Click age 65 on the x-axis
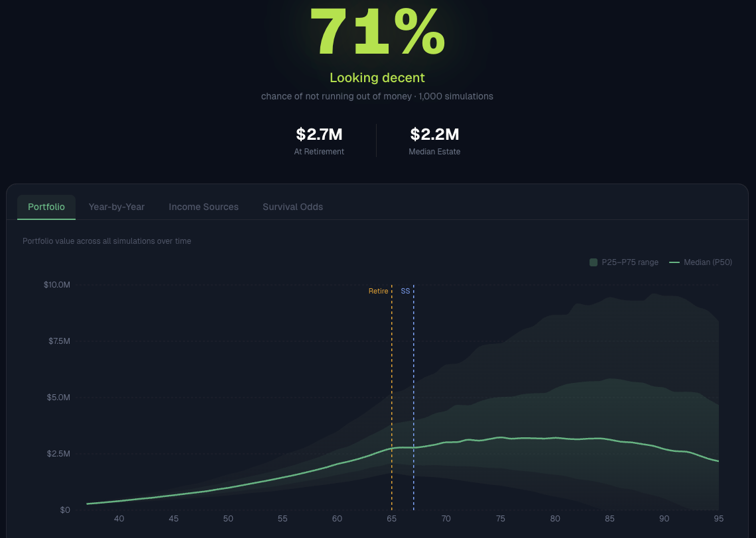This screenshot has width=756, height=538. tap(391, 519)
